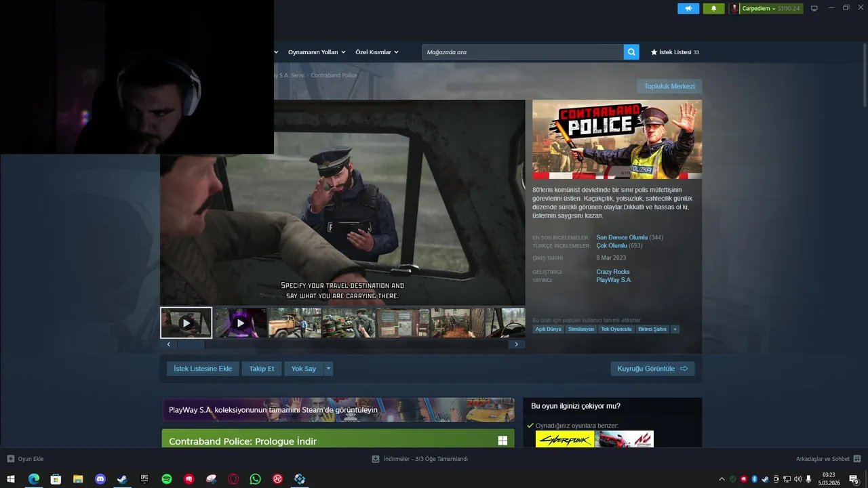Viewport: 868px width, 488px height.
Task: Click the Steam system tray icon
Action: [x=765, y=479]
